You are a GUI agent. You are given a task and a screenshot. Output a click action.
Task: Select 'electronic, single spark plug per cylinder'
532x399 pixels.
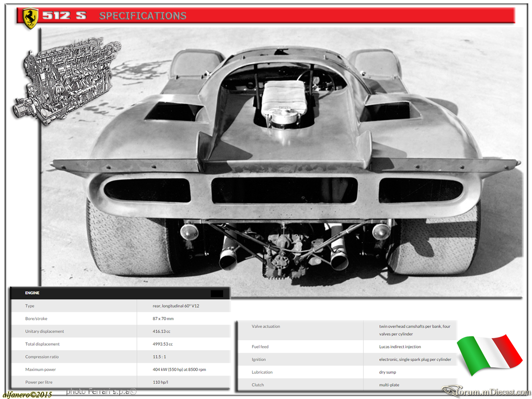click(415, 360)
